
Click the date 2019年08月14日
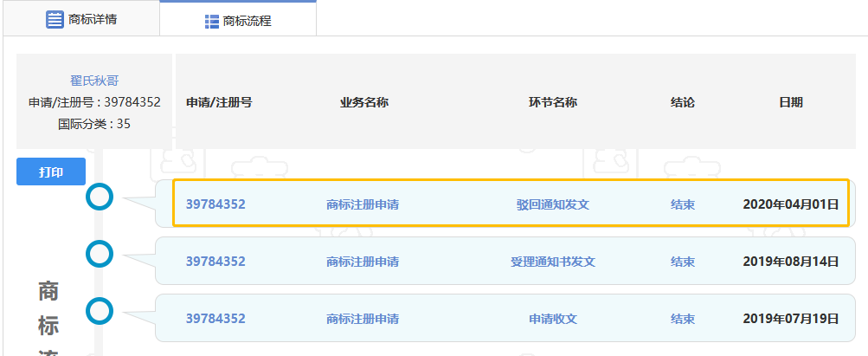tap(790, 262)
